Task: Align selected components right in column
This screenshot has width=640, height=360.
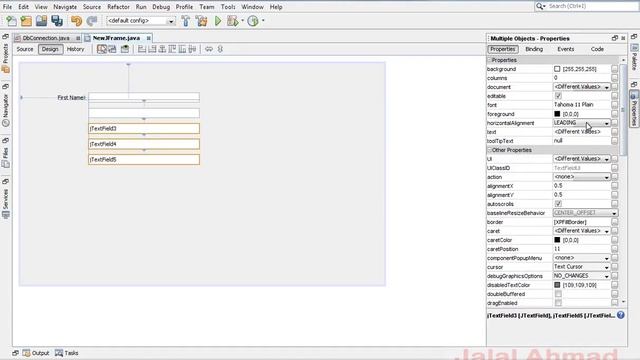Action: [152, 49]
